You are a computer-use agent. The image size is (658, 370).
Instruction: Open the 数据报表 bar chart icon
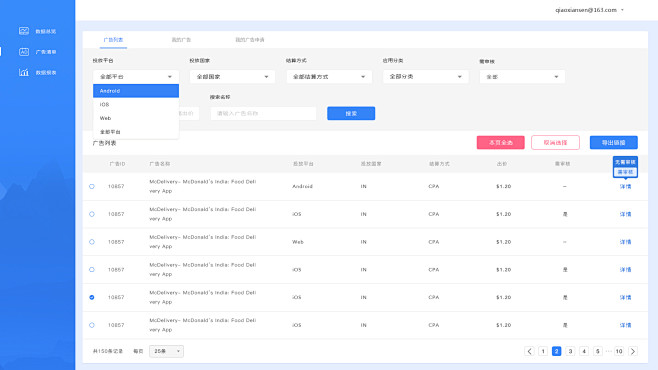pyautogui.click(x=24, y=72)
